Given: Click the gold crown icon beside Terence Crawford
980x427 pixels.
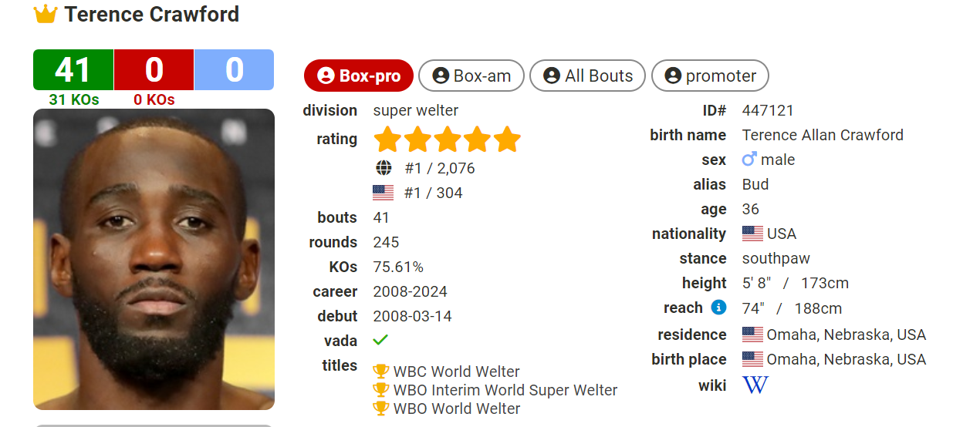Looking at the screenshot, I should (x=46, y=14).
